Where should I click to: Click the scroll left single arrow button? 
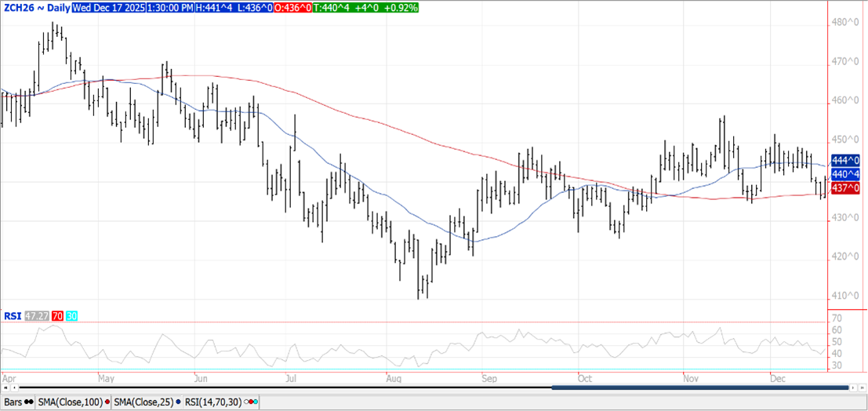point(13,387)
